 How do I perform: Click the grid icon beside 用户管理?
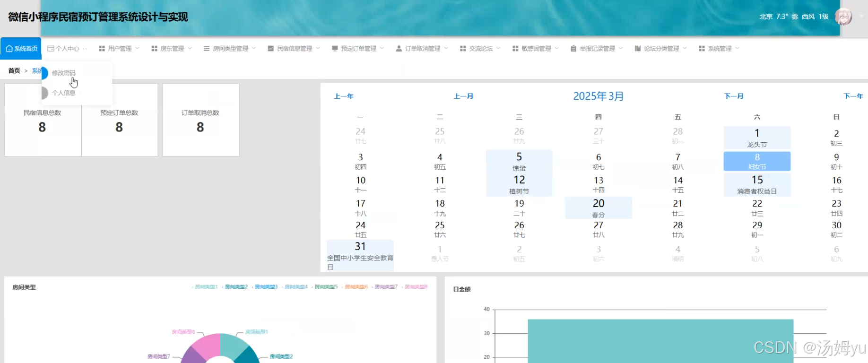[x=102, y=49]
